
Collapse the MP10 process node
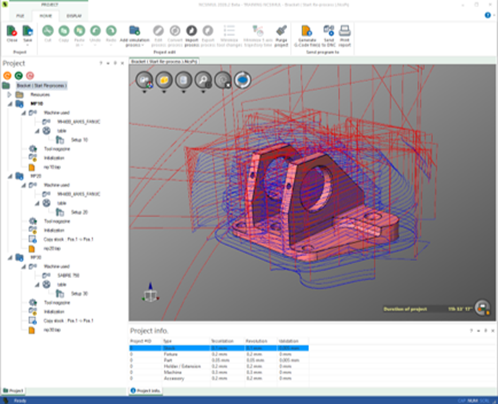pyautogui.click(x=10, y=104)
